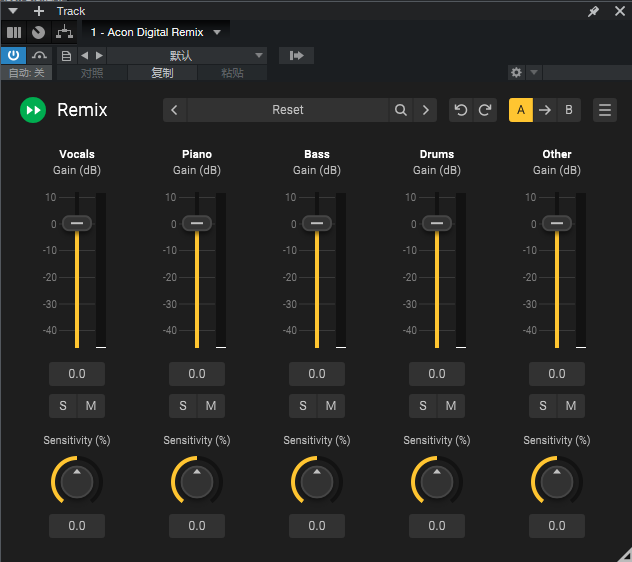Viewport: 632px width, 562px height.
Task: Open Remix hamburger menu
Action: 605,110
